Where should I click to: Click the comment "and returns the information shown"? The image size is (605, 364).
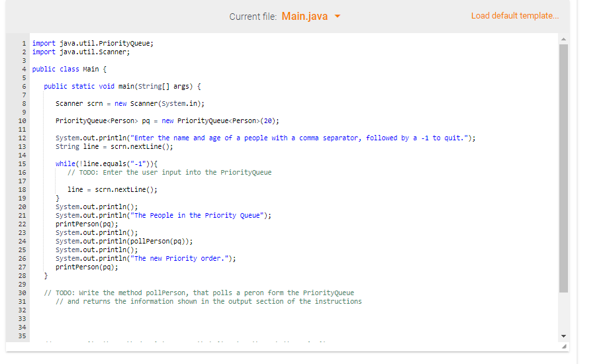point(209,302)
